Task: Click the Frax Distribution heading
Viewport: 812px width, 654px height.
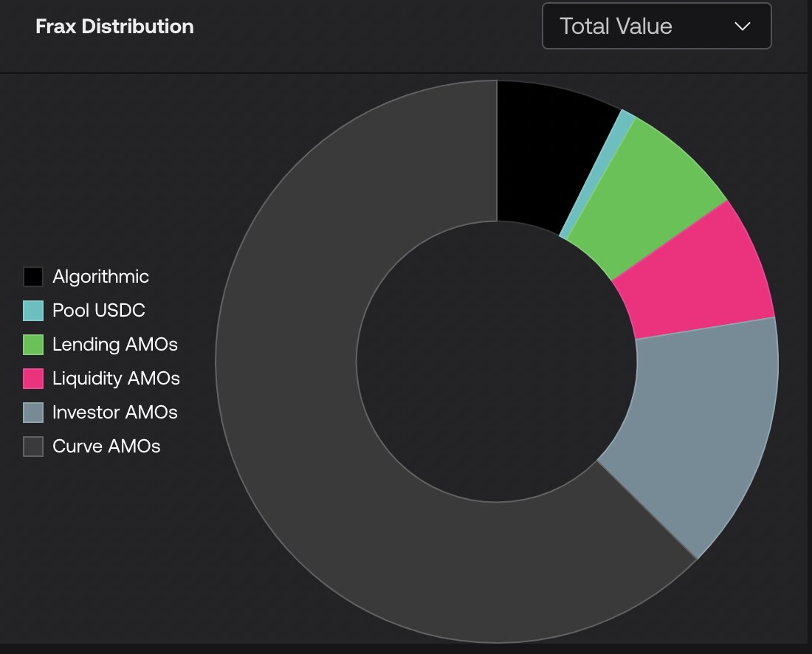Action: 115,27
